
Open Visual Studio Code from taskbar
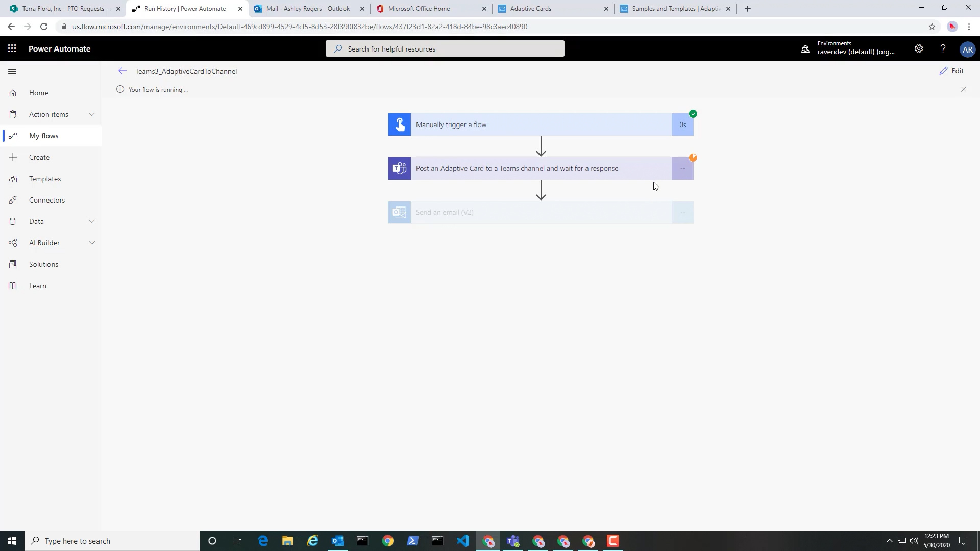click(x=463, y=541)
